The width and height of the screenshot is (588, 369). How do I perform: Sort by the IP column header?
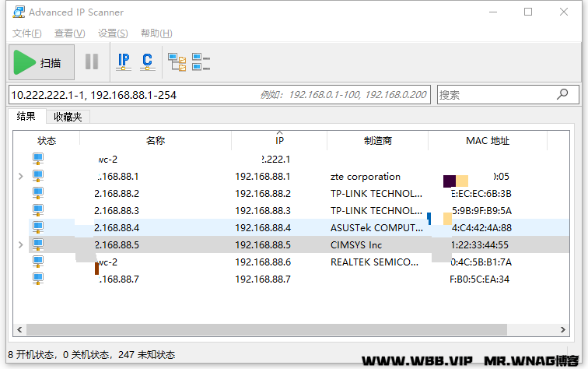coord(279,141)
